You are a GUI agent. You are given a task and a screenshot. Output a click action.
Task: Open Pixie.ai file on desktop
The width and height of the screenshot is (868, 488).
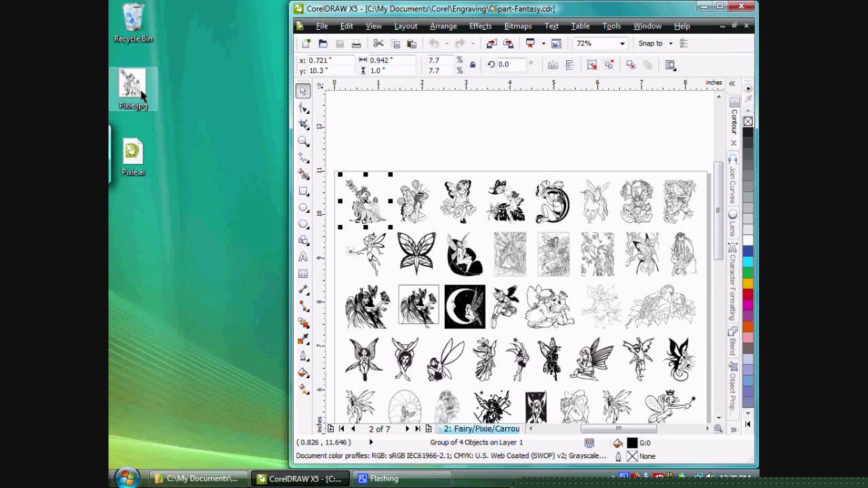pyautogui.click(x=133, y=157)
